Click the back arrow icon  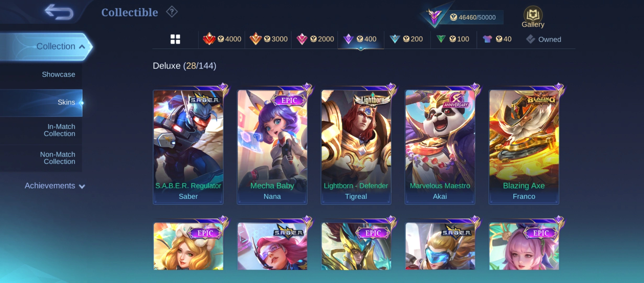point(59,12)
